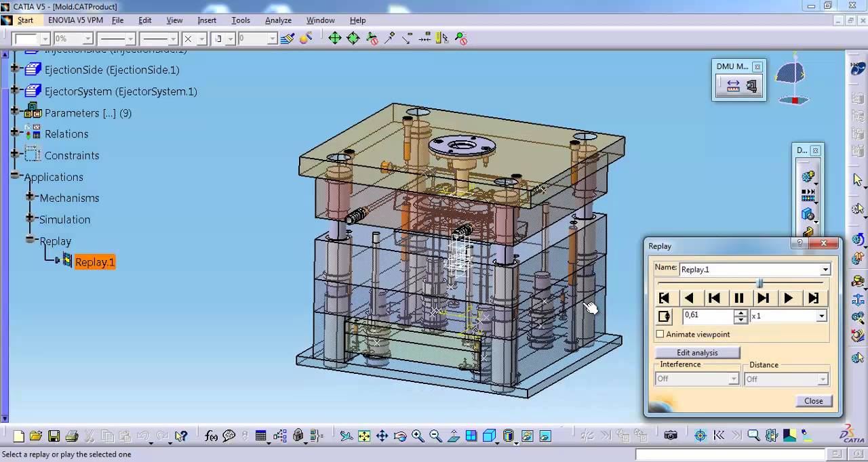Play the replay forward
The height and width of the screenshot is (462, 868).
[x=788, y=298]
